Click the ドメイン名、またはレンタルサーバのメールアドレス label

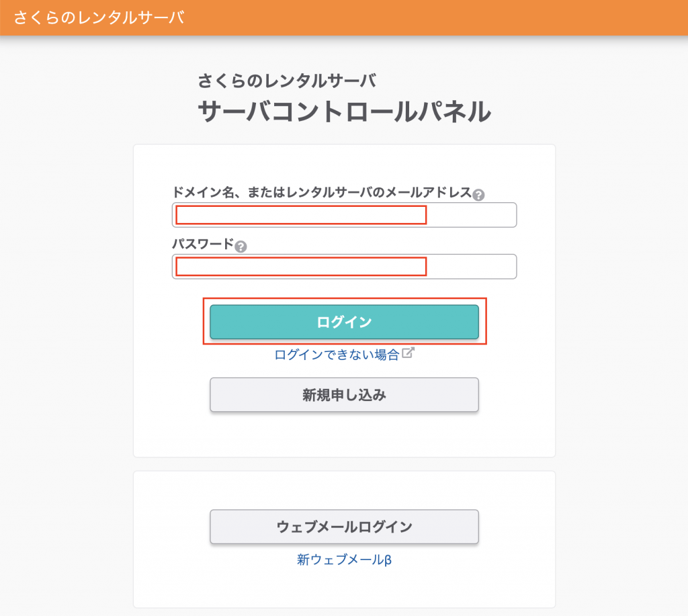[322, 192]
